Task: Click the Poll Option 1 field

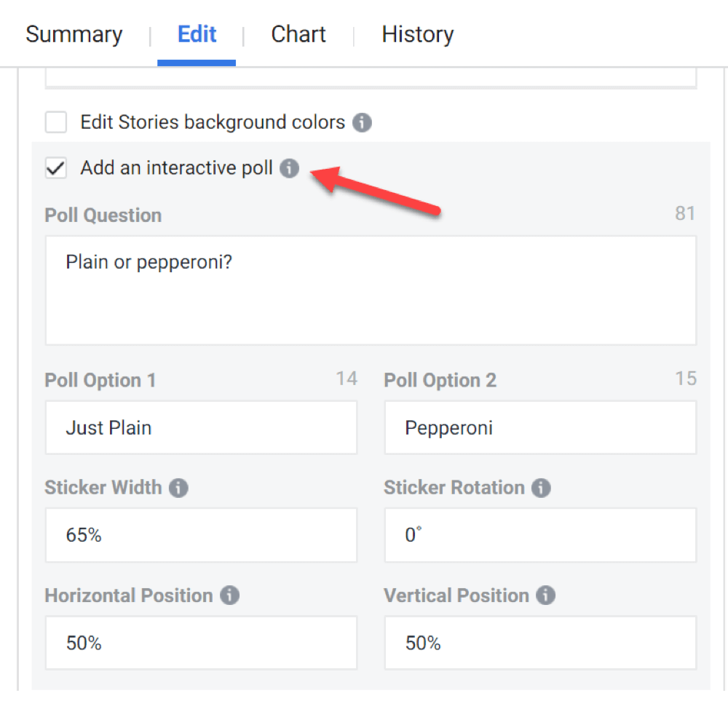Action: click(x=201, y=427)
